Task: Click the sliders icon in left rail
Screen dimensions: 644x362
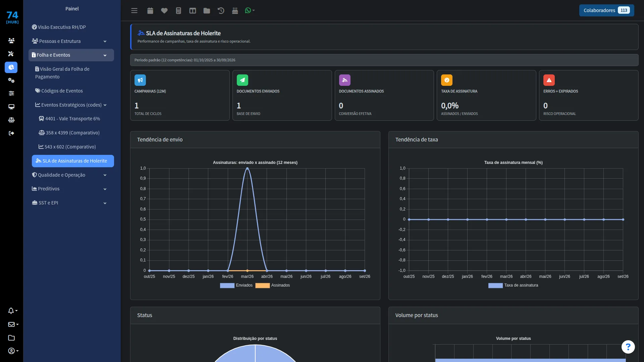Action: [x=11, y=94]
